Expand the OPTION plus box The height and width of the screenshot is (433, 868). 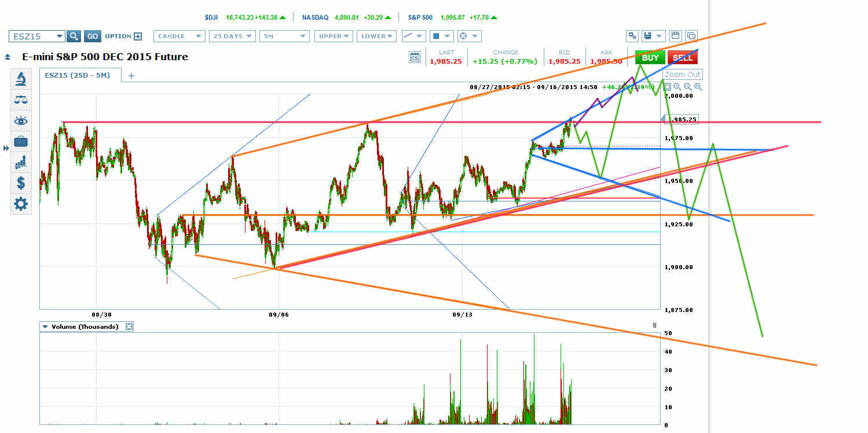138,36
